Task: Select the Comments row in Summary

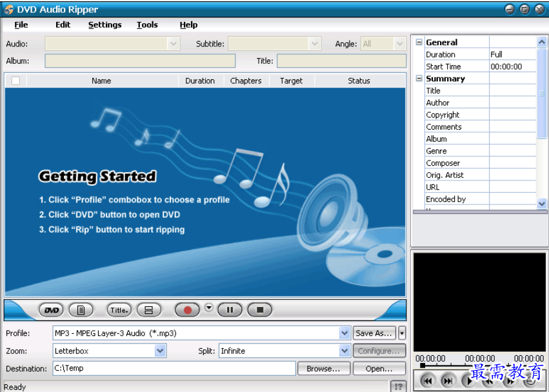Action: [481, 127]
